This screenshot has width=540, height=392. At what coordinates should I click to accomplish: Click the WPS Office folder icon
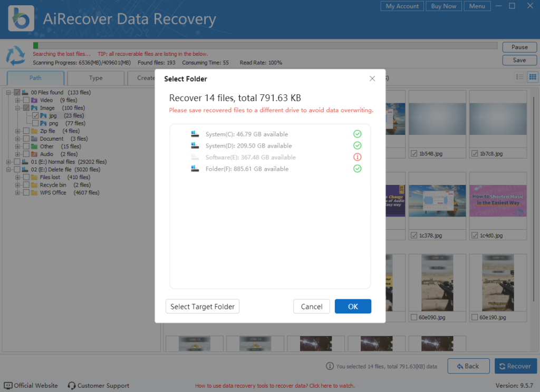tap(34, 193)
